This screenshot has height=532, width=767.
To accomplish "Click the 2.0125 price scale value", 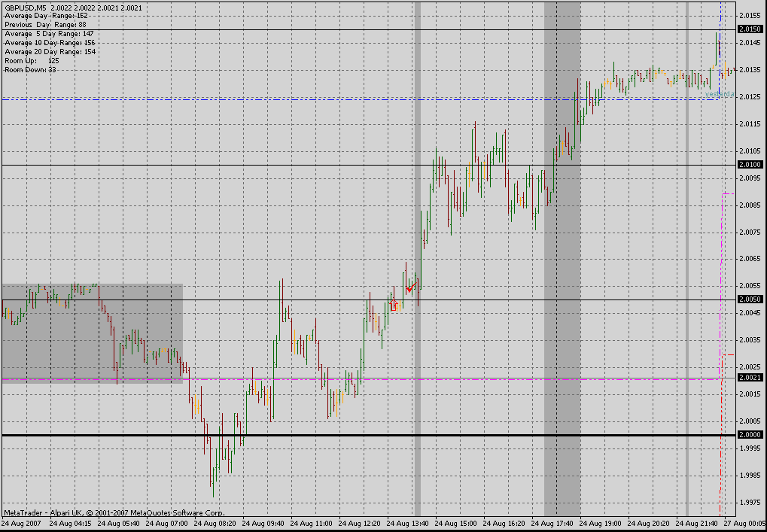I will 750,97.
